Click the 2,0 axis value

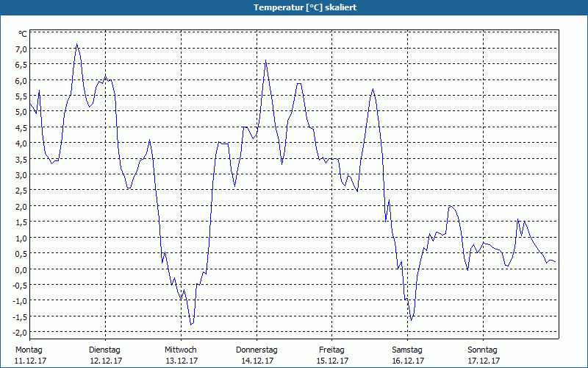click(21, 206)
